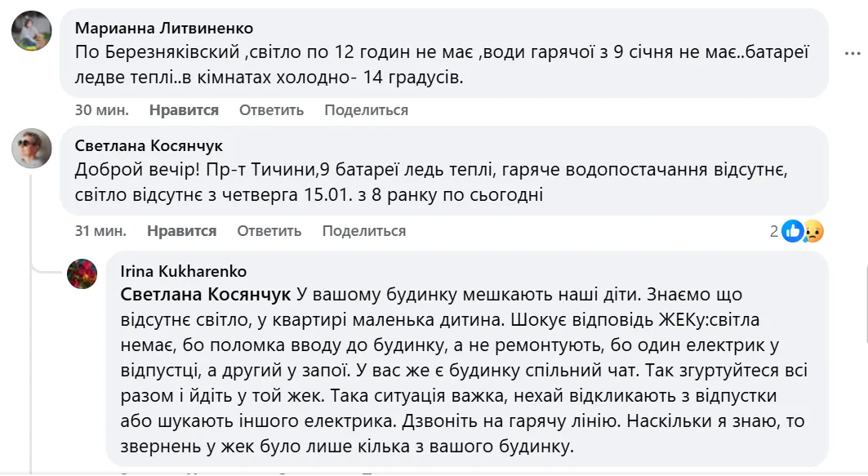Open Марианна Литвиненко's profile name link
The width and height of the screenshot is (868, 476).
[x=163, y=29]
